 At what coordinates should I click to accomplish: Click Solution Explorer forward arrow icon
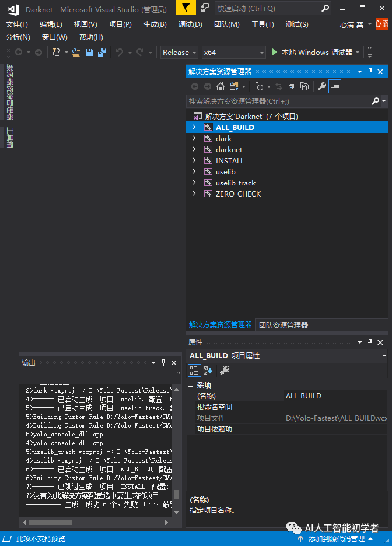[x=208, y=86]
